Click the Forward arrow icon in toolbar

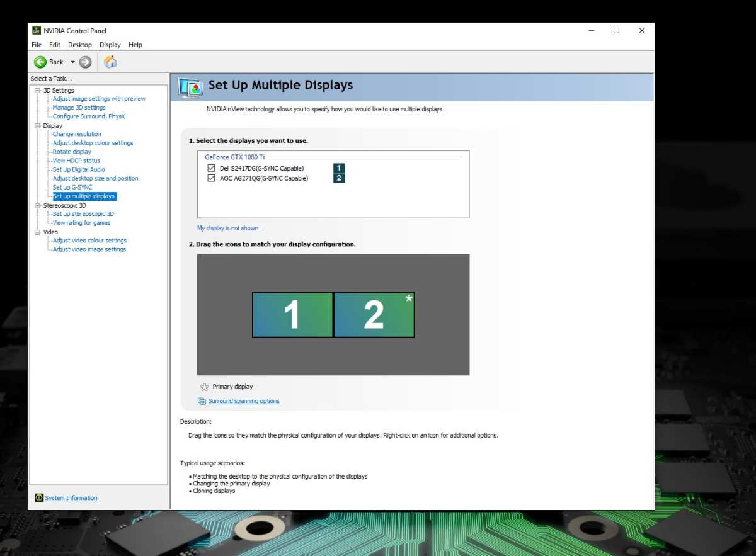pyautogui.click(x=86, y=62)
